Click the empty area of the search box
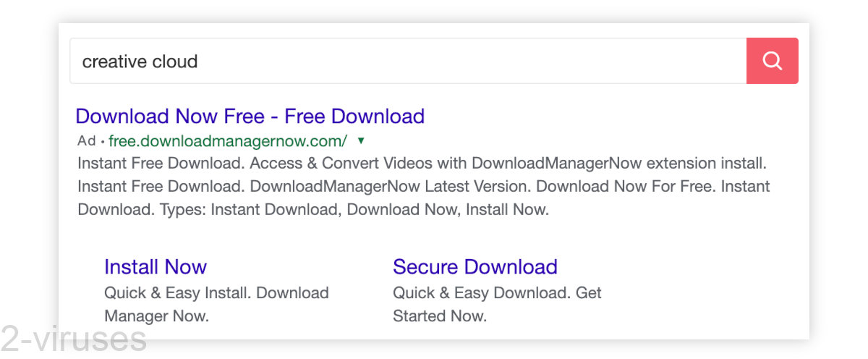The width and height of the screenshot is (868, 359). pyautogui.click(x=470, y=61)
